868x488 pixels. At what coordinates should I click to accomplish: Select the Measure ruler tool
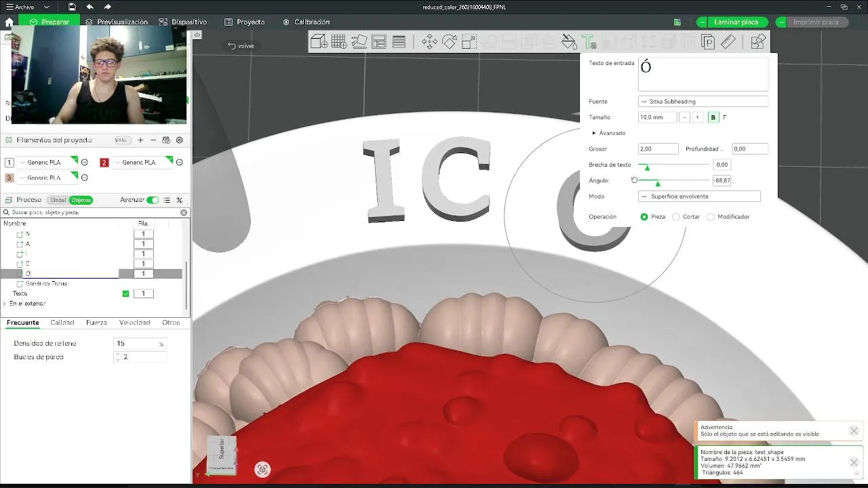(x=728, y=42)
